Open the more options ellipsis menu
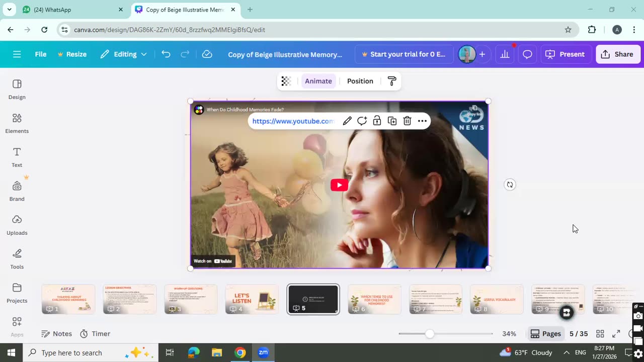 point(422,121)
